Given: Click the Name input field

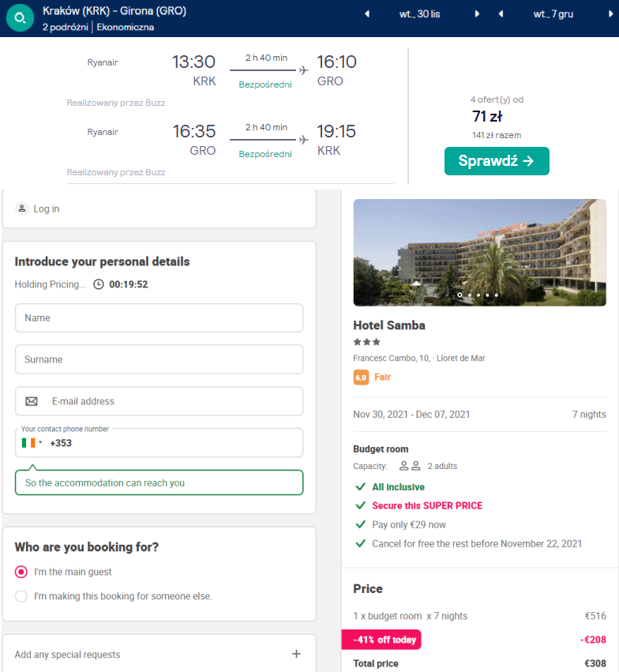Looking at the screenshot, I should coord(159,318).
